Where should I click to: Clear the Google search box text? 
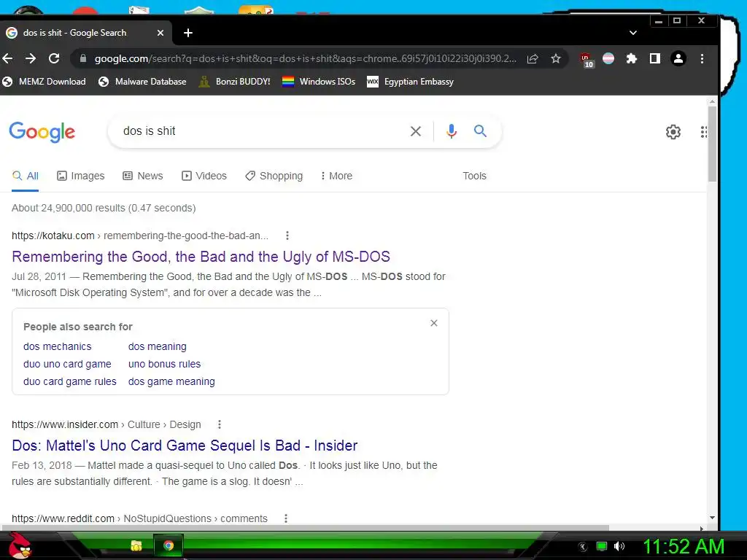point(415,131)
